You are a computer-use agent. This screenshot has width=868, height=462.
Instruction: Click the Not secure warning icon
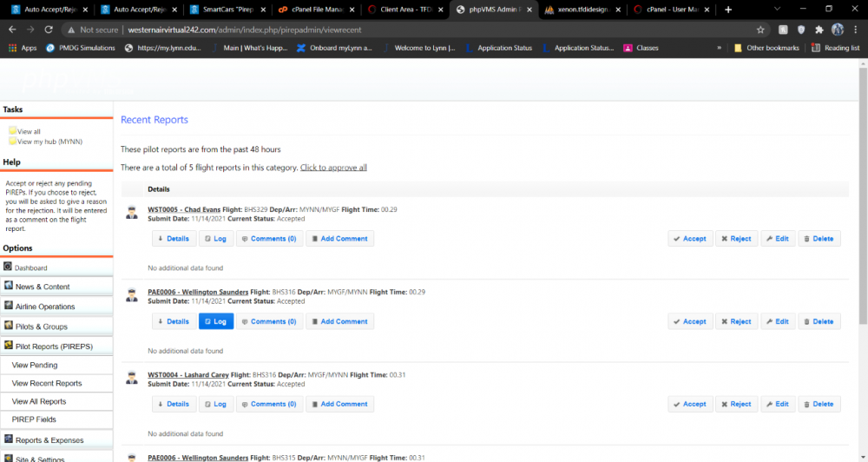tap(71, 30)
